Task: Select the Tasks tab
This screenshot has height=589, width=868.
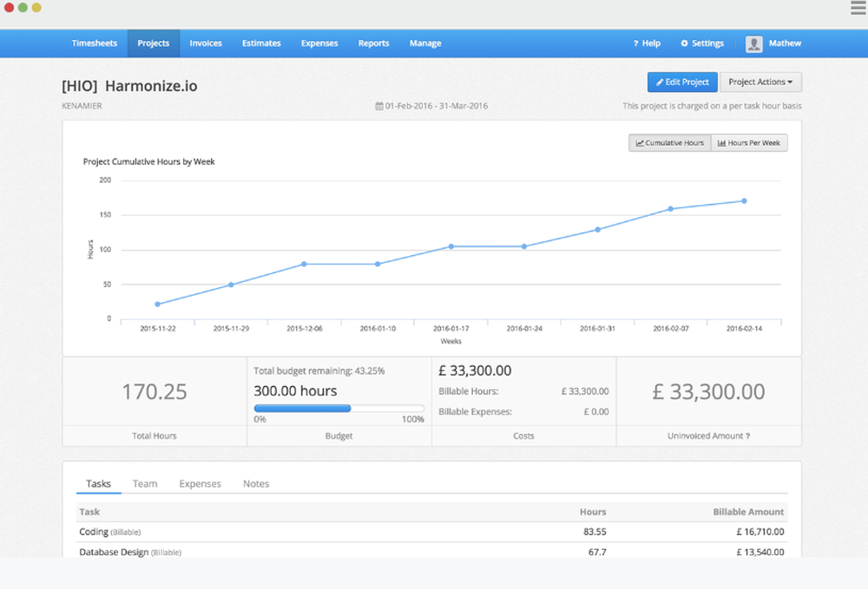Action: click(x=99, y=483)
